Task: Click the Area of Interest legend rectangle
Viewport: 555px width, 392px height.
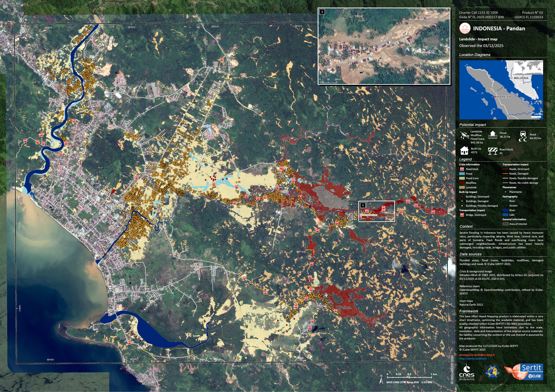Action: (505, 224)
